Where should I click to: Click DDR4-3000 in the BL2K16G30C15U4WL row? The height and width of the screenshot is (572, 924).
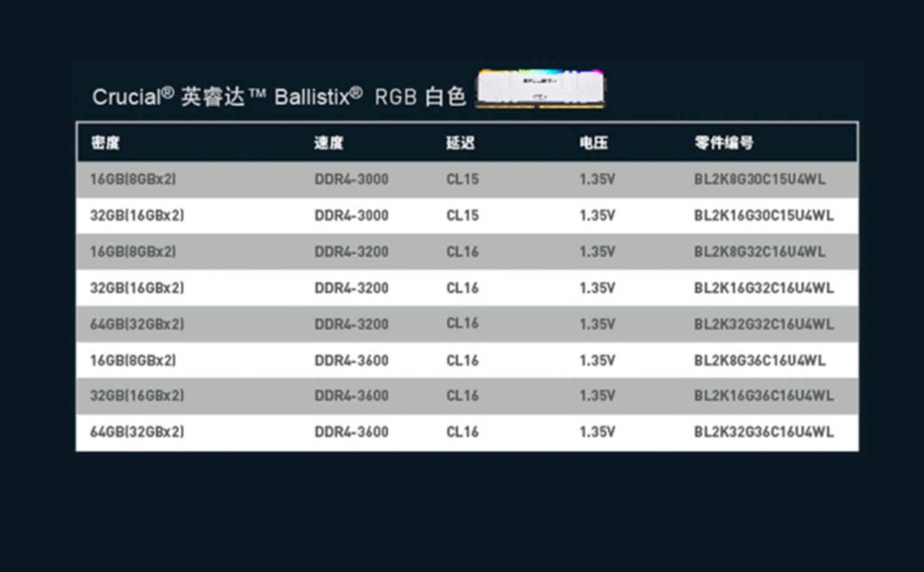click(x=351, y=216)
